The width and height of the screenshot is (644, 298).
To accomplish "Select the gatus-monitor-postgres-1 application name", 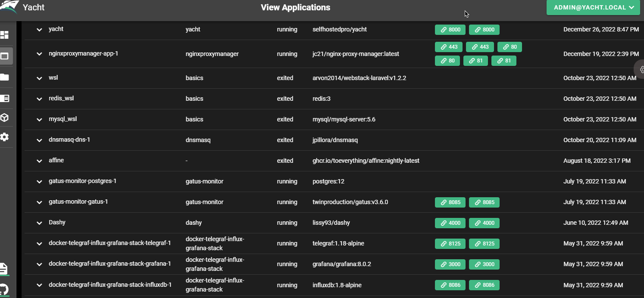I will 82,181.
